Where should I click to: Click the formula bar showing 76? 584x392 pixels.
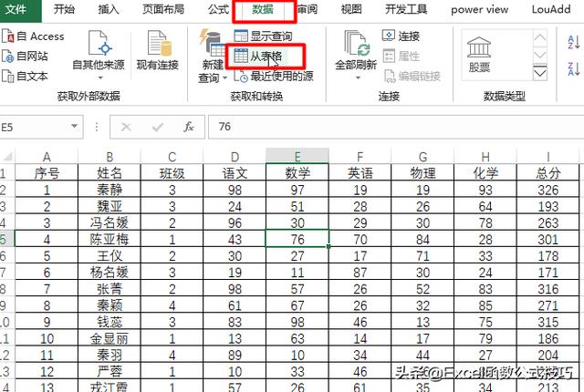point(396,127)
